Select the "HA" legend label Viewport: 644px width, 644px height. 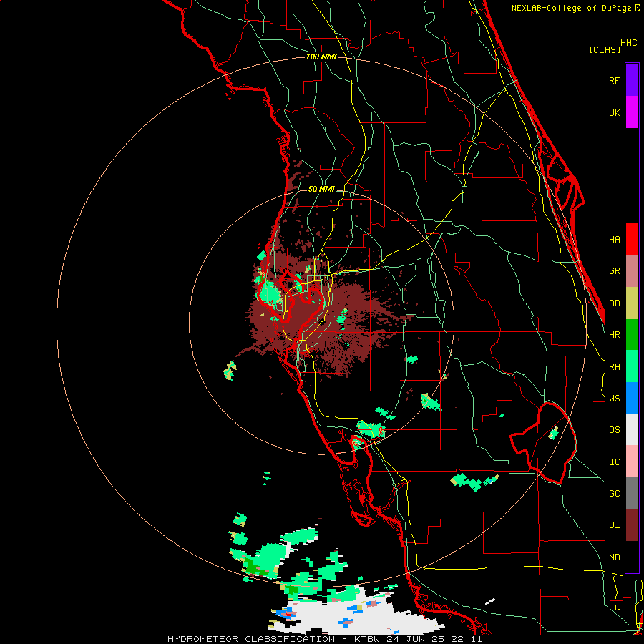[614, 240]
